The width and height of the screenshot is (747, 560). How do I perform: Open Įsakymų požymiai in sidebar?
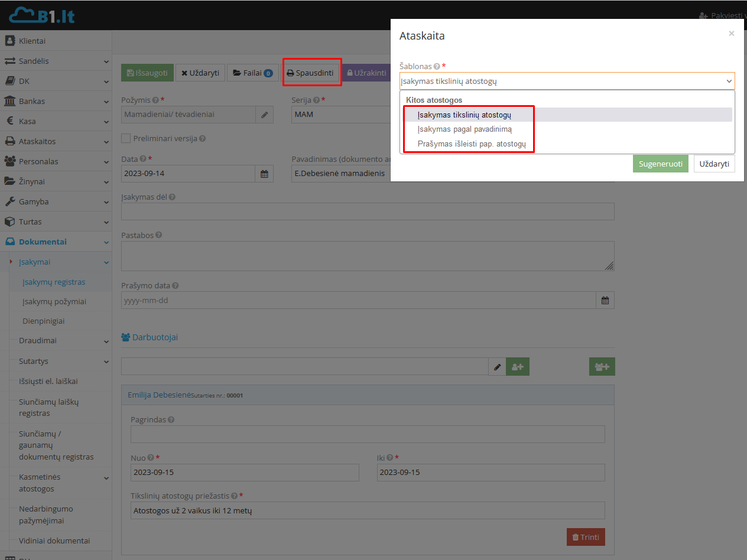[x=54, y=301]
